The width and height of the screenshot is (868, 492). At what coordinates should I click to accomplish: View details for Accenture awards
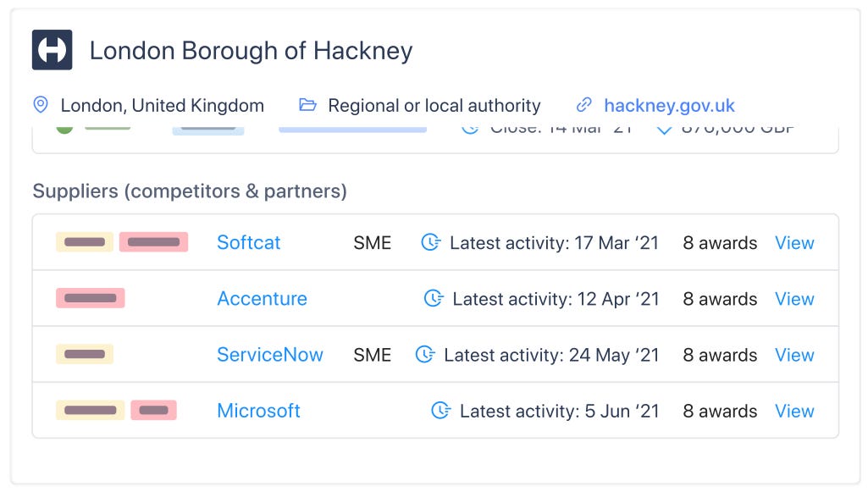794,298
